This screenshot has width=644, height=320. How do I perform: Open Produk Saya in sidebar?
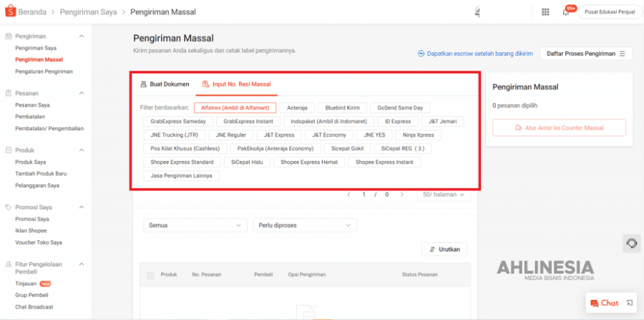click(30, 162)
